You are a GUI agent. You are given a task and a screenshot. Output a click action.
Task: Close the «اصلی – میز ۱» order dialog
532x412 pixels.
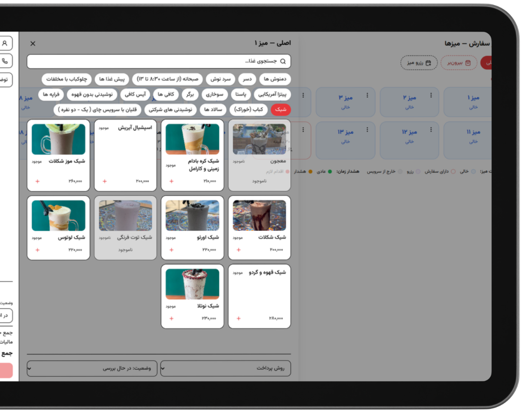[33, 43]
